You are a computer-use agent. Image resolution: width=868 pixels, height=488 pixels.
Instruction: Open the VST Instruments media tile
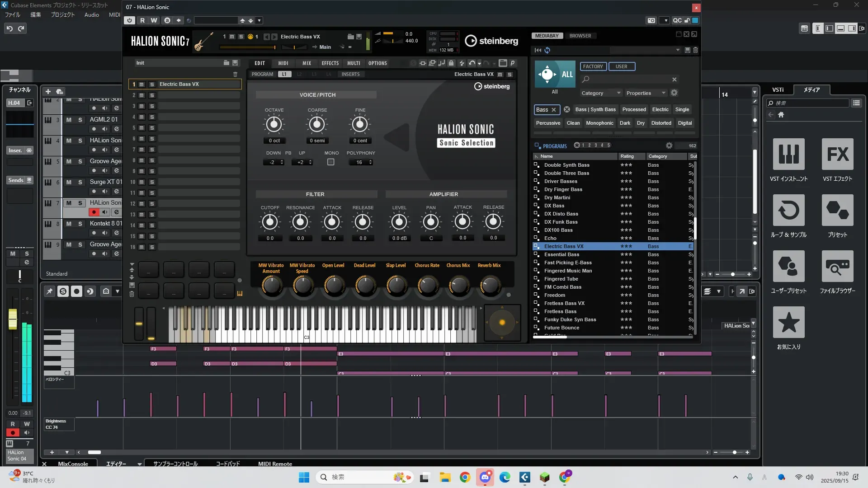(788, 155)
